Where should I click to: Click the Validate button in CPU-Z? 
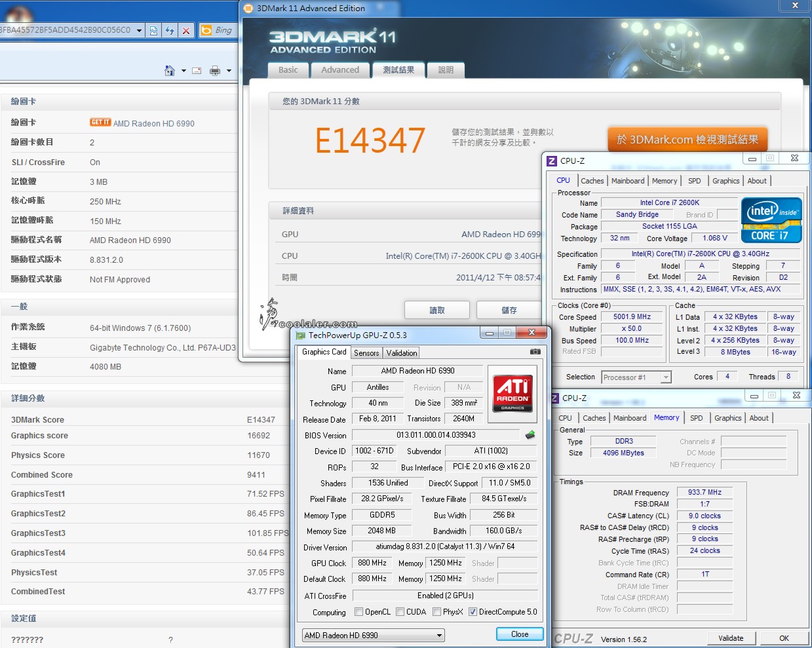click(x=731, y=638)
